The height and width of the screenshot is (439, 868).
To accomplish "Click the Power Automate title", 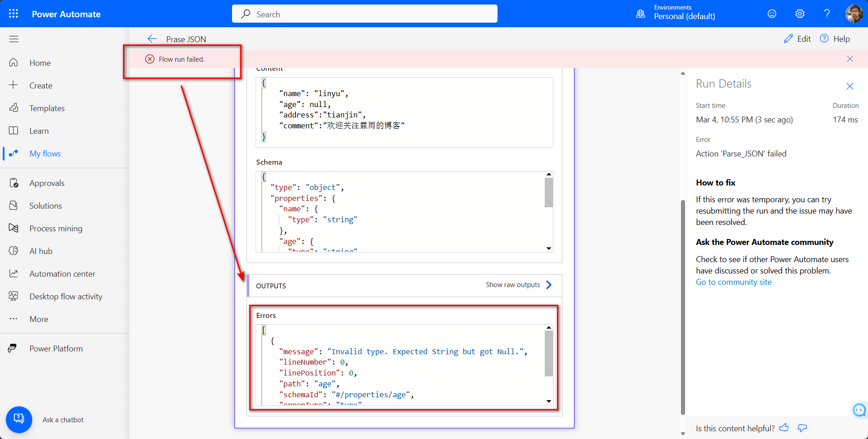I will tap(66, 14).
